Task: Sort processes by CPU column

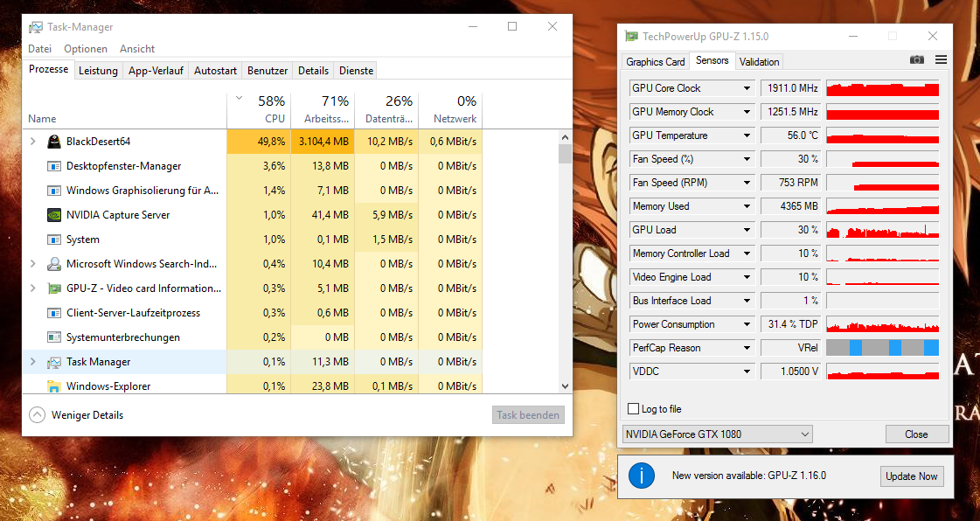Action: 259,110
